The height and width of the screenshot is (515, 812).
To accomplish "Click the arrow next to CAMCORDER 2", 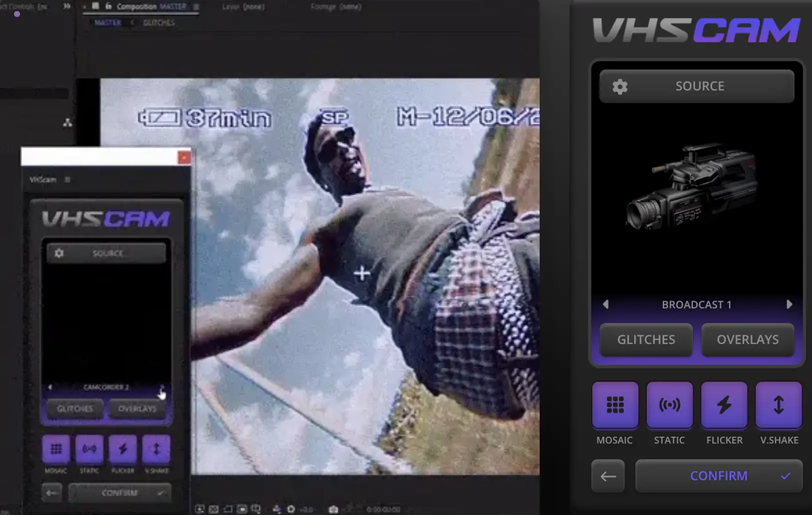I will coord(161,387).
